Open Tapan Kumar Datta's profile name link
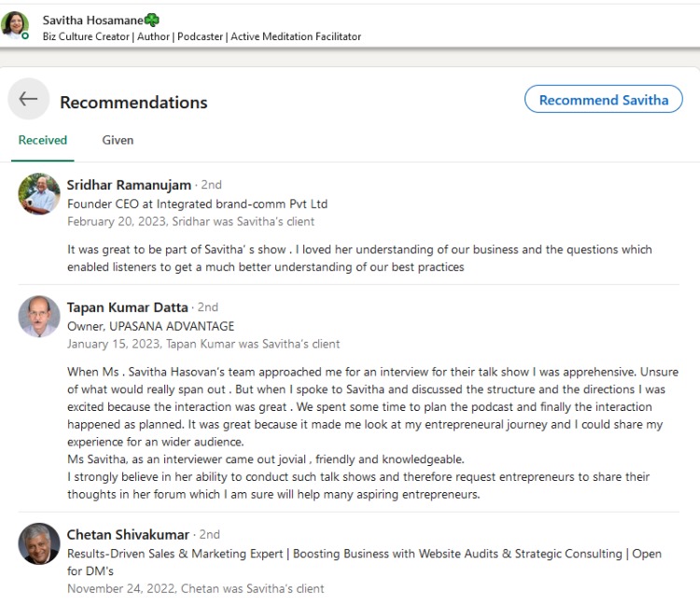 click(x=129, y=307)
